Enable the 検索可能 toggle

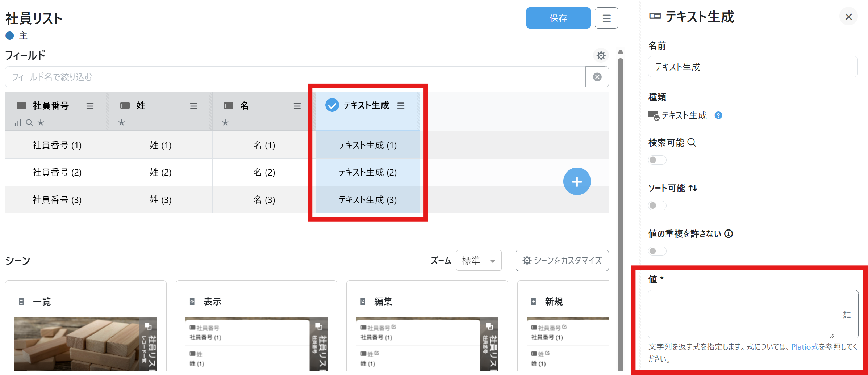pyautogui.click(x=657, y=160)
